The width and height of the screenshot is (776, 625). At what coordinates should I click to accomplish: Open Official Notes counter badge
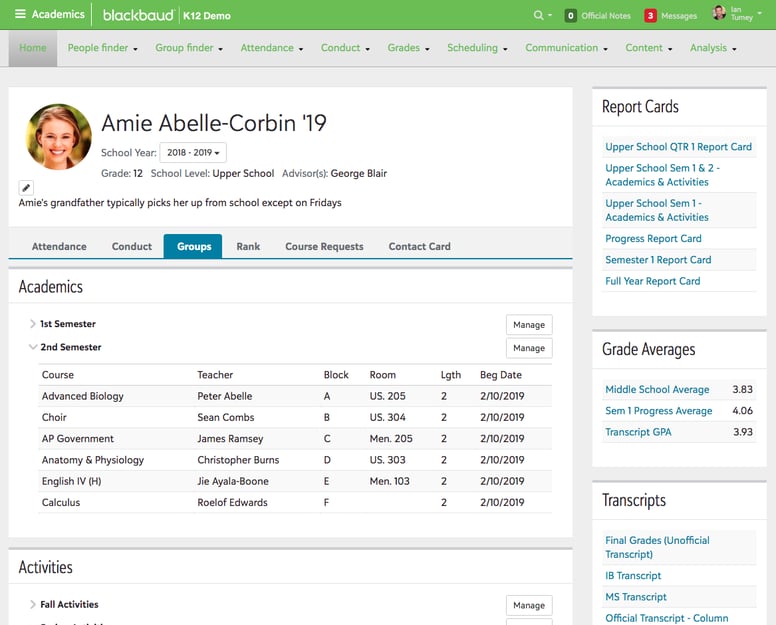pos(570,16)
